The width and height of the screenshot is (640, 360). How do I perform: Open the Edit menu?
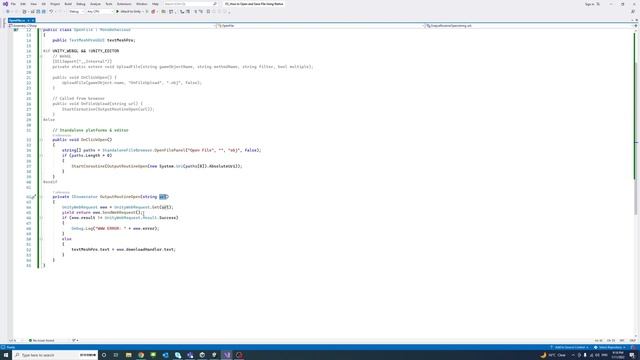point(23,4)
